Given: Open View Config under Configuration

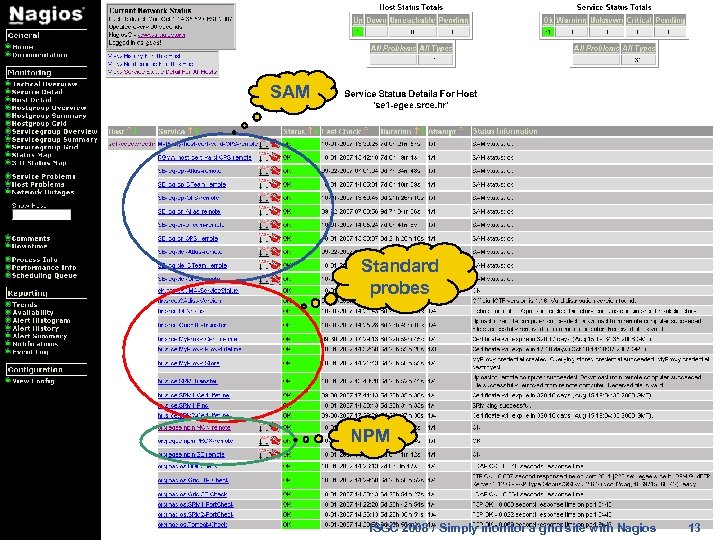Looking at the screenshot, I should point(33,381).
